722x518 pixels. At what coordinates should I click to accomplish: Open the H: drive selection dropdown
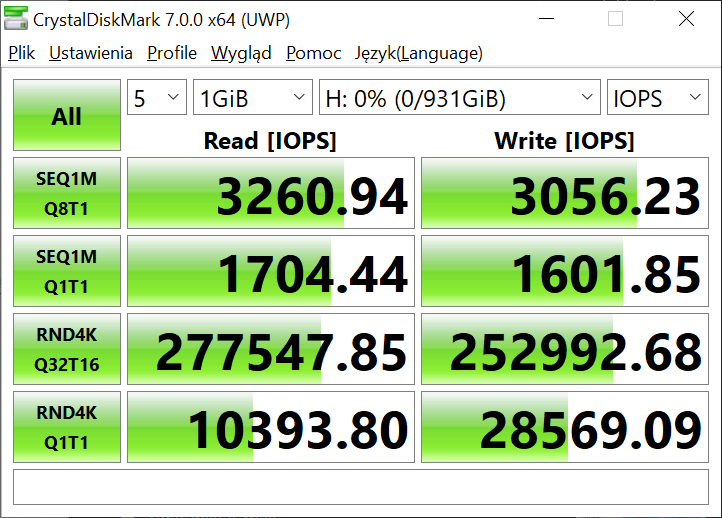[459, 98]
